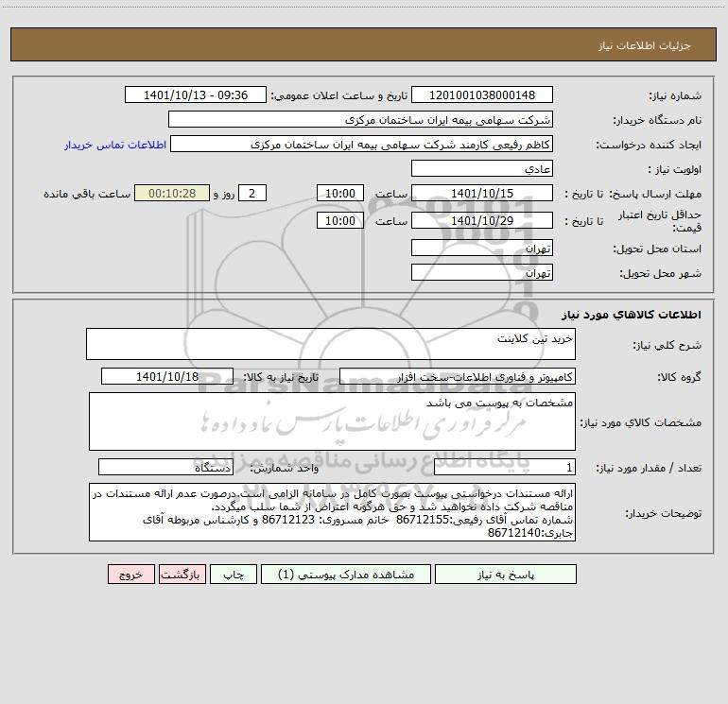Click the چاپ print button
This screenshot has height=704, width=728.
234,575
